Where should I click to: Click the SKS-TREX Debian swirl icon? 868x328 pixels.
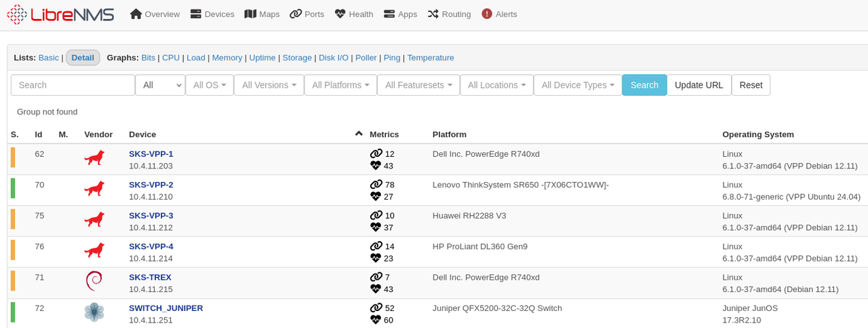[x=94, y=281]
